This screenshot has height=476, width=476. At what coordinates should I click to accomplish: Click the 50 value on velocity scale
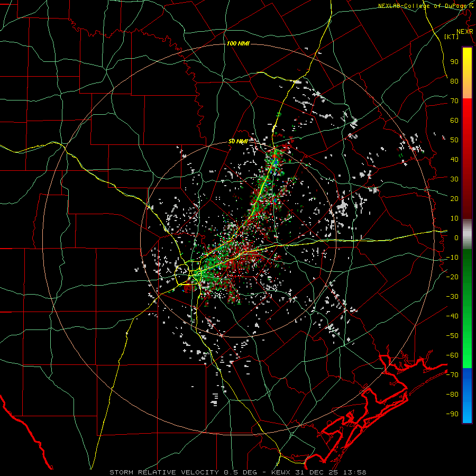[454, 140]
